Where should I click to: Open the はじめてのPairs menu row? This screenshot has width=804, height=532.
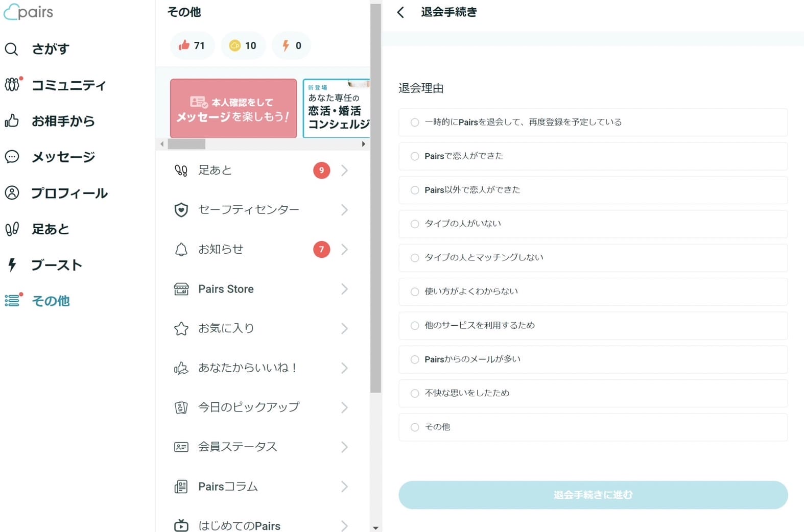[x=263, y=525]
